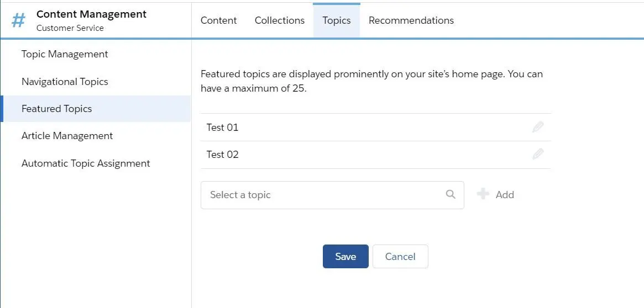Edit the Test 01 topic with the pencil icon
Screen dimensions: 644x308
(x=538, y=127)
